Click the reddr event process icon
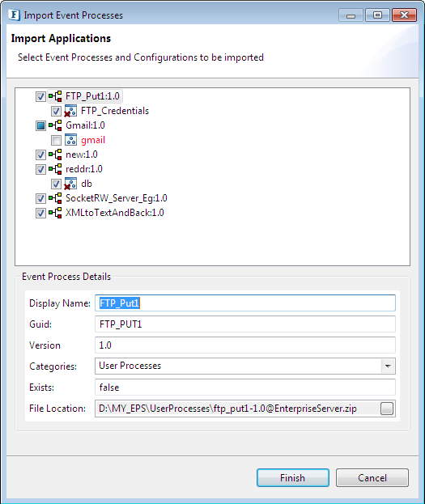The image size is (425, 504). tap(55, 169)
